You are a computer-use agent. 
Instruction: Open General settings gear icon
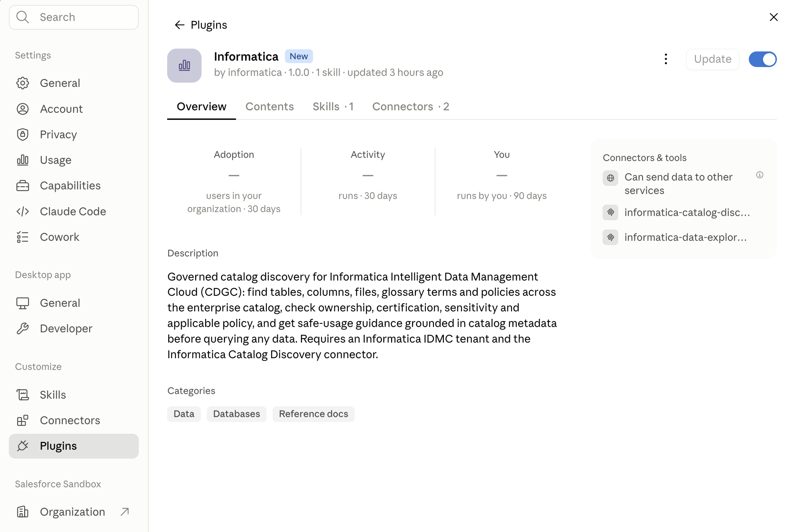(23, 83)
